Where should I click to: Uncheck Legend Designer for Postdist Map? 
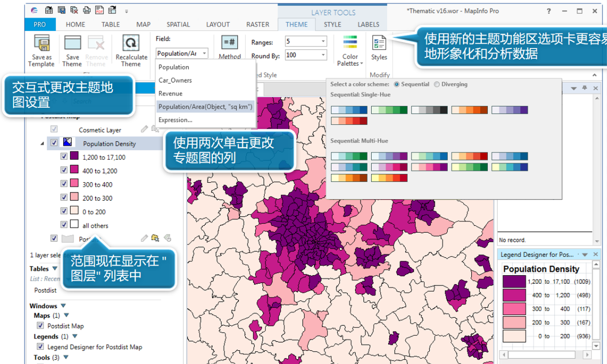[x=40, y=346]
